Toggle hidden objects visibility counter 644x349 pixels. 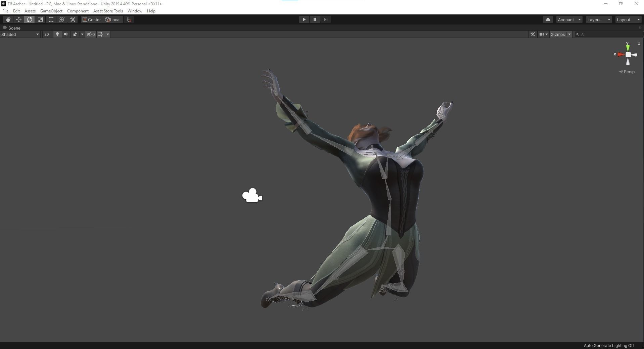pos(91,34)
